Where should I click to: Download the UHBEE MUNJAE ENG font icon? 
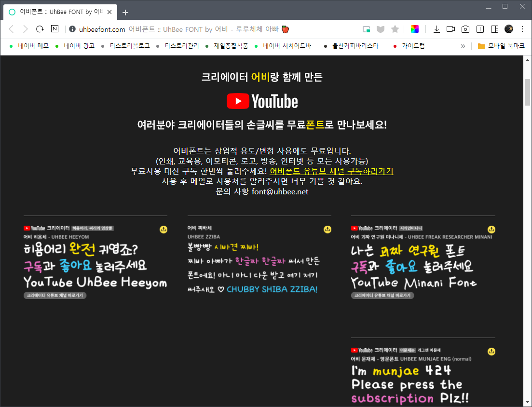(491, 352)
